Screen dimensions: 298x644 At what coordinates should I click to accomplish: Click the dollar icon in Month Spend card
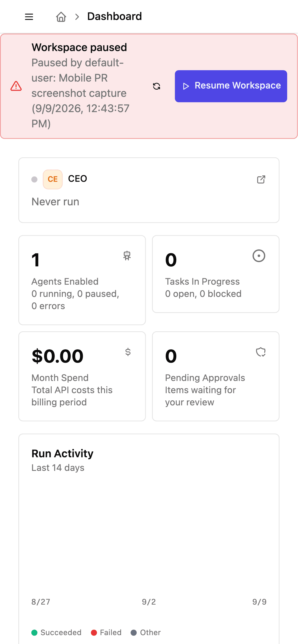coord(128,352)
